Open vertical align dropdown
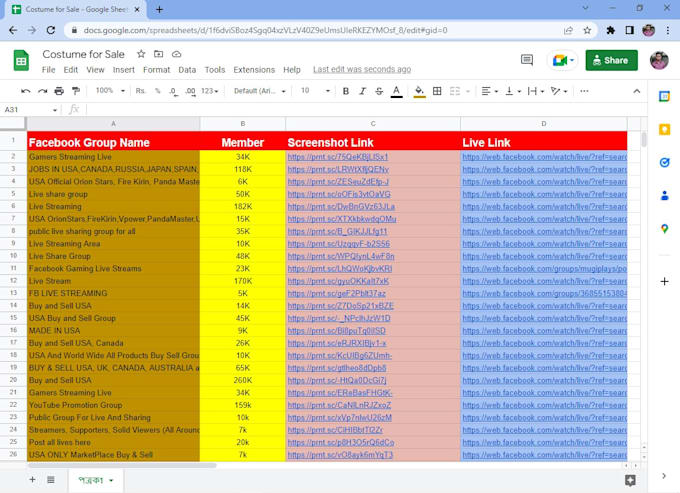 [513, 91]
